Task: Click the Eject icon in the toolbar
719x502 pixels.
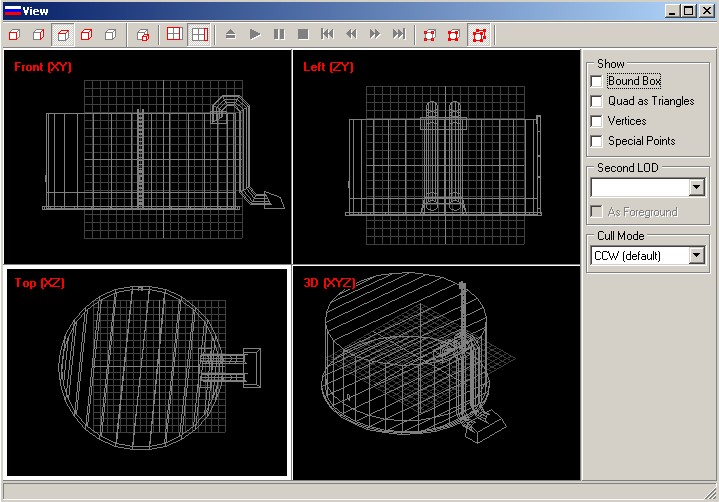Action: click(230, 35)
